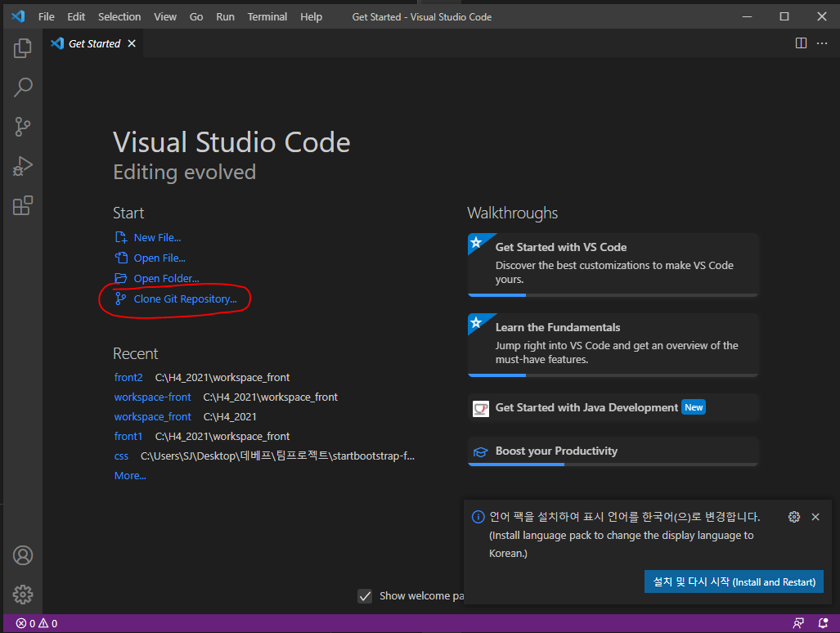The height and width of the screenshot is (633, 840).
Task: Open Get Started with Java Development walkthrough
Action: tap(613, 407)
